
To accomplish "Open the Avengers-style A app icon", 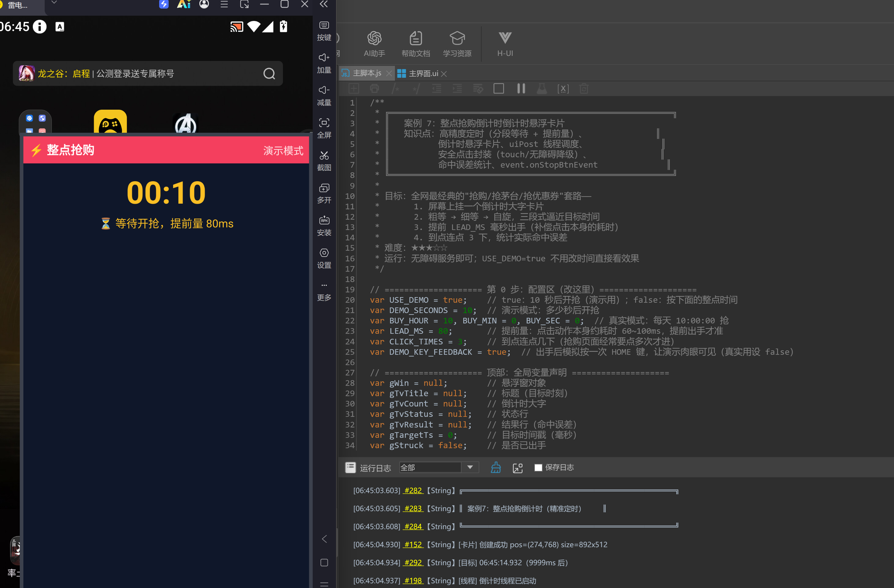I will (186, 123).
